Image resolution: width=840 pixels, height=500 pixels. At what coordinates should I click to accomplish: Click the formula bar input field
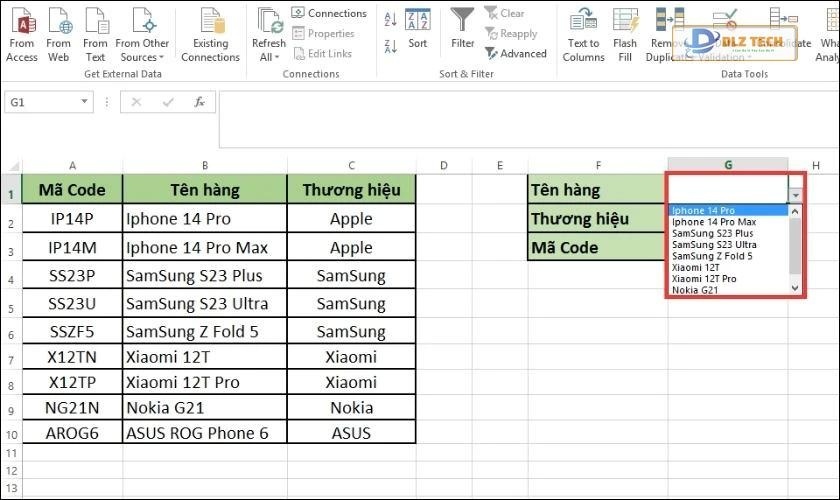pyautogui.click(x=520, y=102)
